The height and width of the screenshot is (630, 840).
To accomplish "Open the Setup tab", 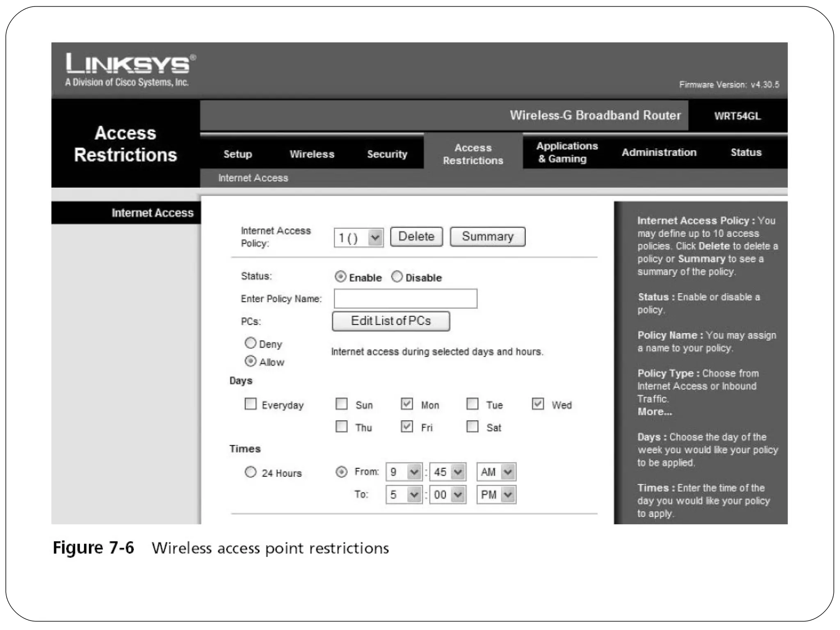I will 237,154.
